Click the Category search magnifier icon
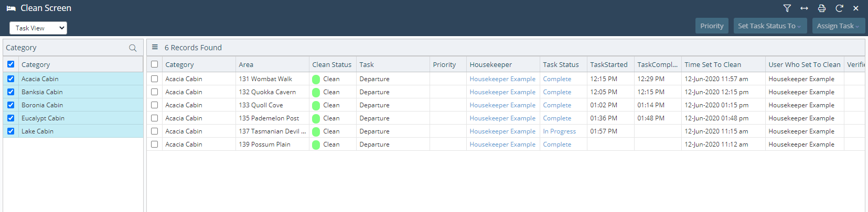 (133, 48)
